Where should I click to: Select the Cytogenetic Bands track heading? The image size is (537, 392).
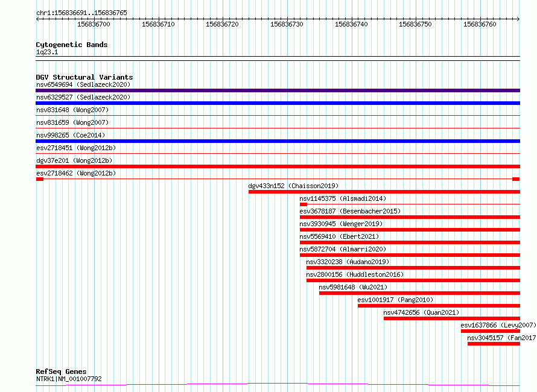[72, 45]
